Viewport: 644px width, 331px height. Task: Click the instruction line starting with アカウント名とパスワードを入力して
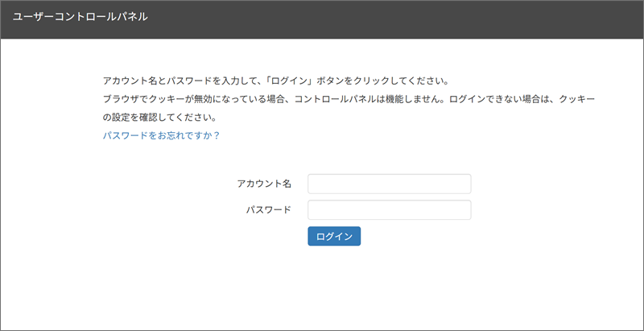click(275, 81)
